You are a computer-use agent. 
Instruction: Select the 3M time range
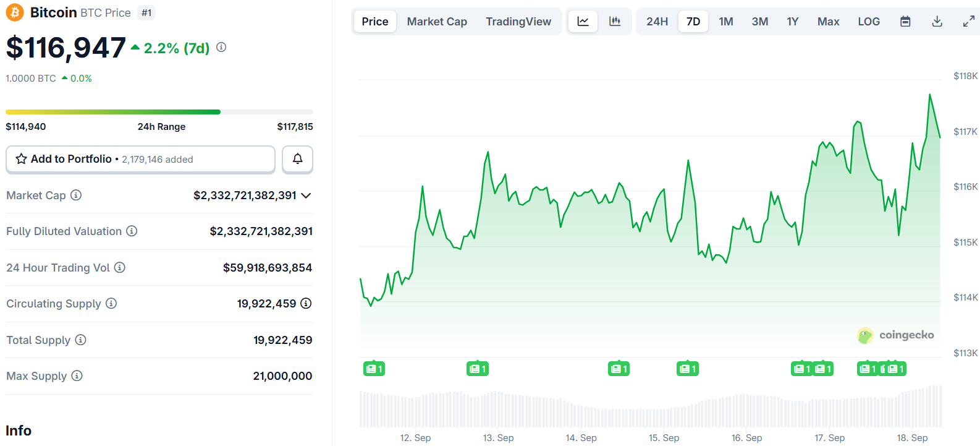760,21
